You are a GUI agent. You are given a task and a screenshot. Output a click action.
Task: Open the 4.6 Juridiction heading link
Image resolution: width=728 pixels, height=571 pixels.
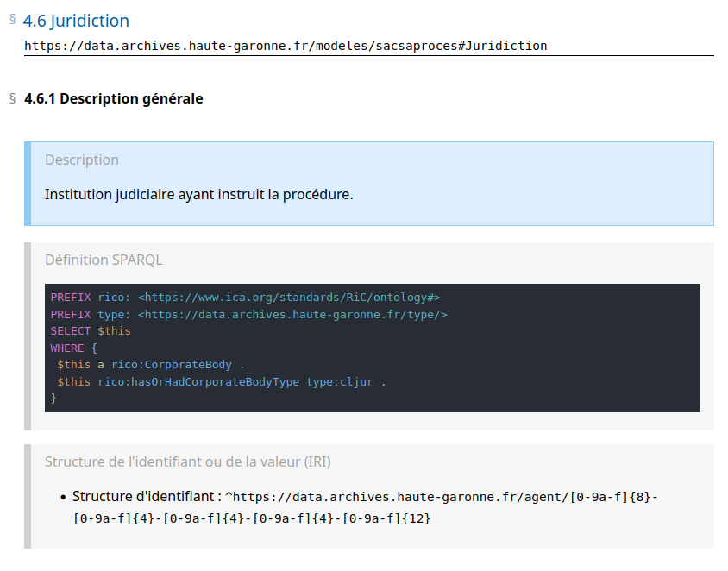coord(76,21)
